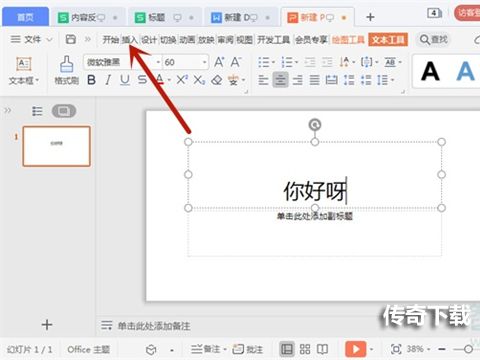Apply distributed alignment
The height and width of the screenshot is (360, 480).
click(x=331, y=80)
